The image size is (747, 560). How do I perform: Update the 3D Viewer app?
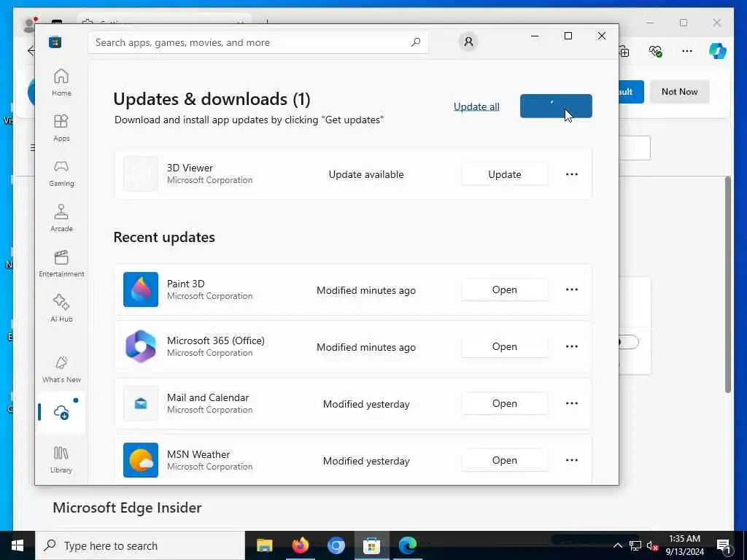click(x=505, y=174)
